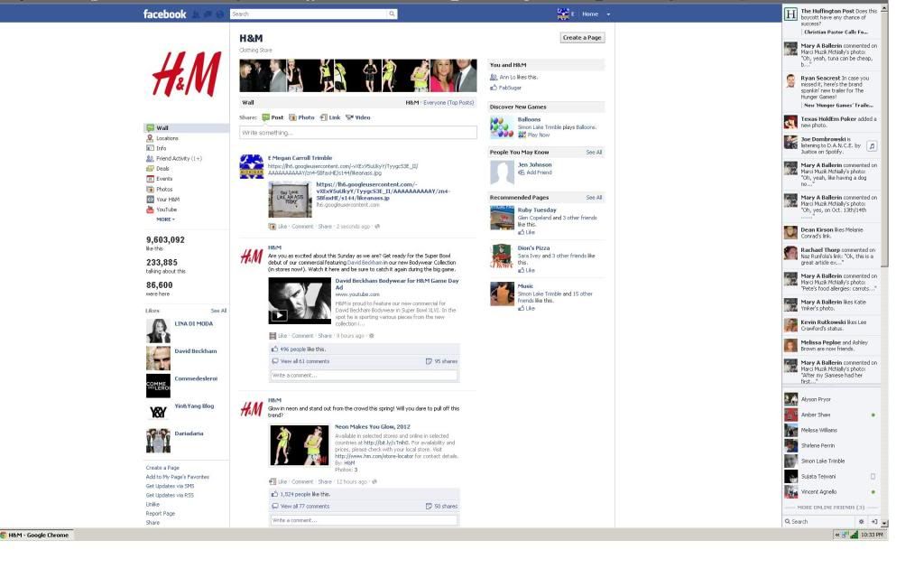Expand View all 77 comments
Screen dimensions: 924x578
pyautogui.click(x=305, y=506)
